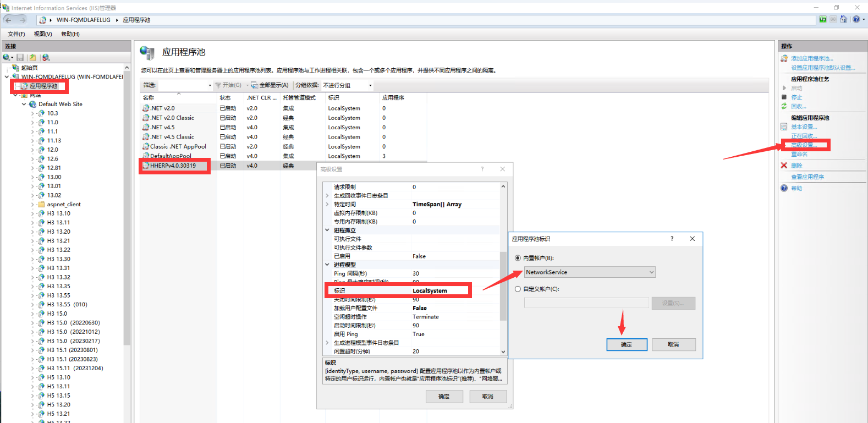Click the Back navigation arrow
This screenshot has height=423, width=868.
coord(9,20)
